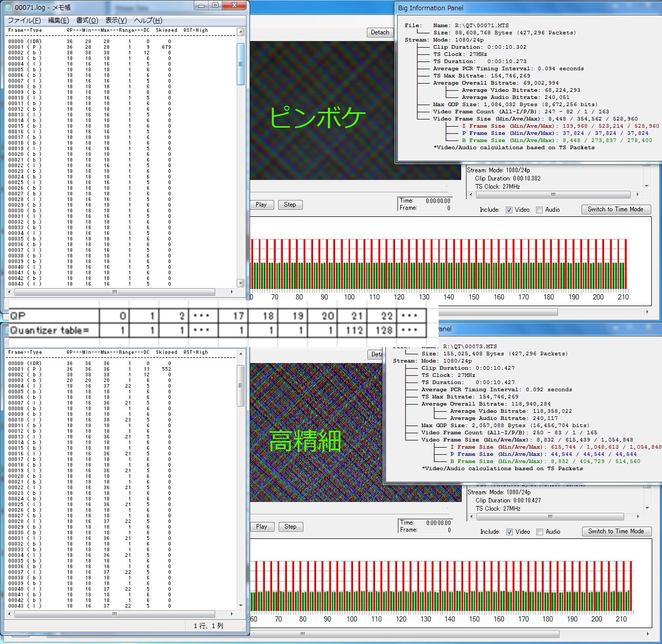Click the Detach button above the ピンボケ preview

pyautogui.click(x=380, y=32)
